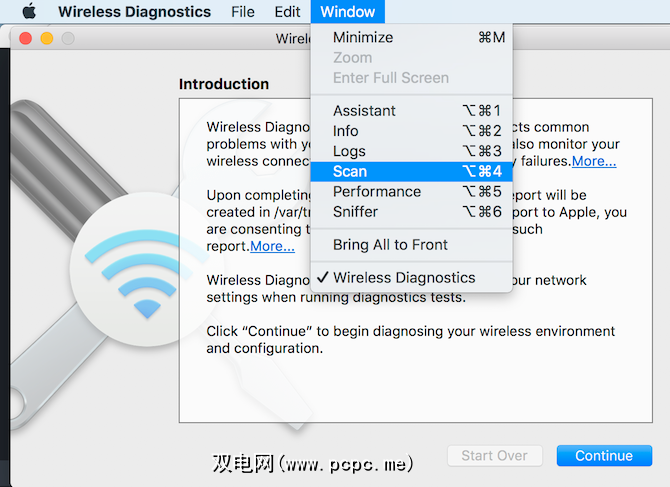Close the open Window menu
670x487 pixels.
pos(348,12)
